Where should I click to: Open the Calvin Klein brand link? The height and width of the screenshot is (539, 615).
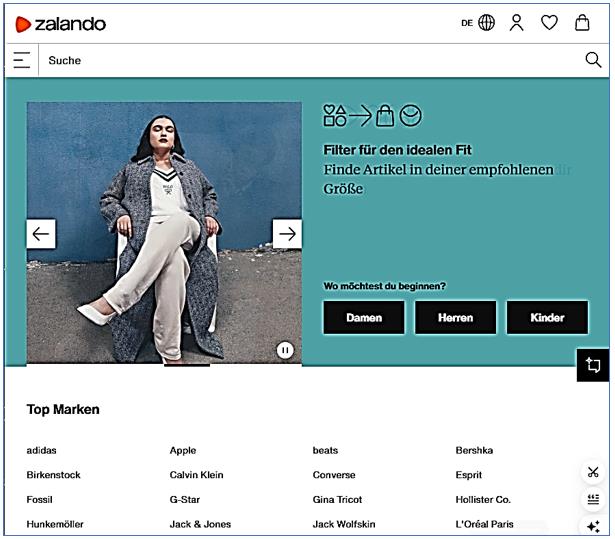[x=196, y=475]
